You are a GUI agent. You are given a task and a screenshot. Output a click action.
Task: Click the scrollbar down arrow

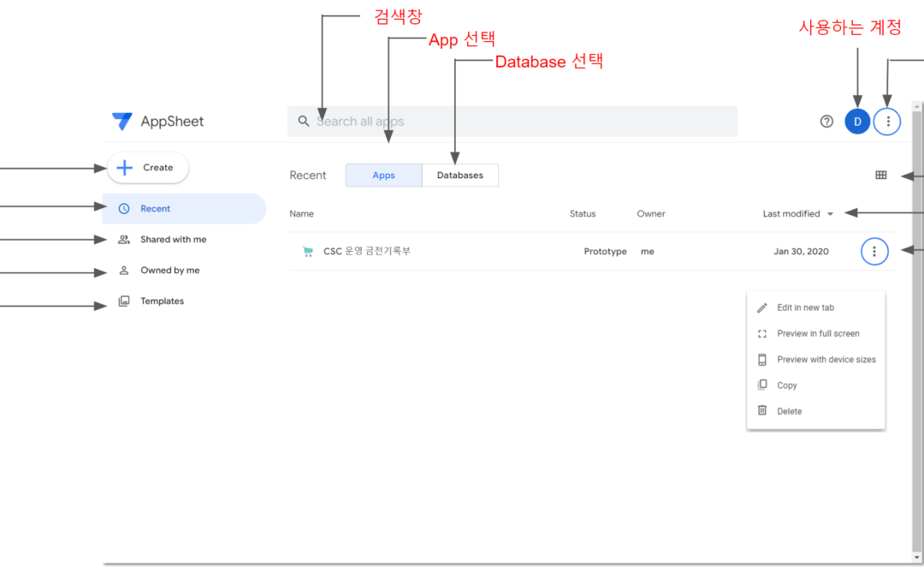pos(916,557)
